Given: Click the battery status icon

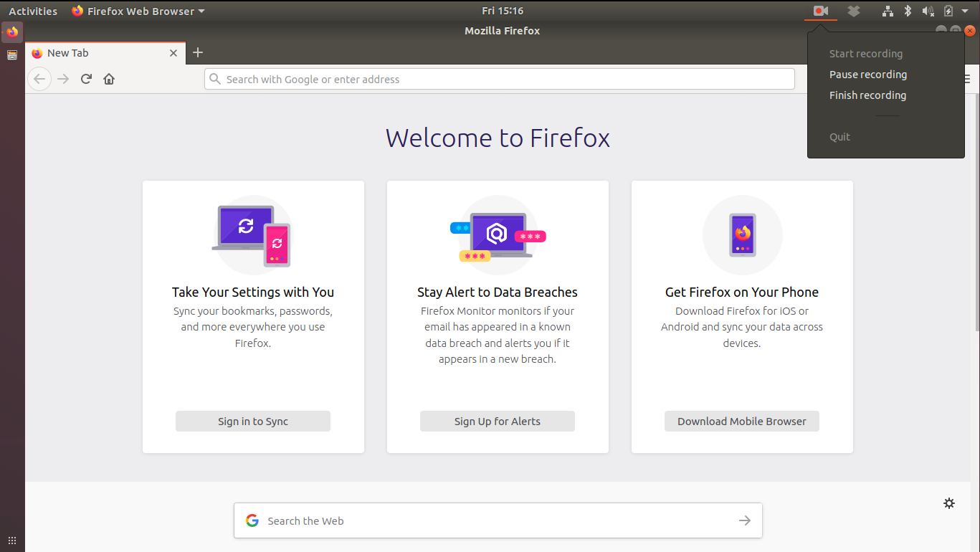Looking at the screenshot, I should (948, 11).
